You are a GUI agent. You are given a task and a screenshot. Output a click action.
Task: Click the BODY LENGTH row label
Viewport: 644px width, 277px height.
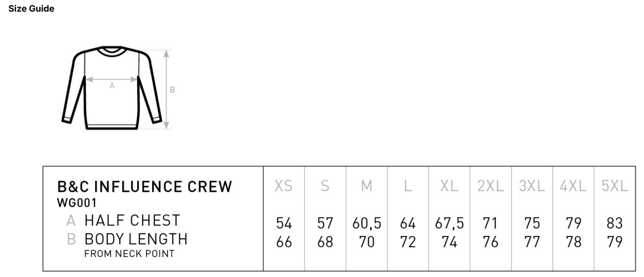point(136,239)
